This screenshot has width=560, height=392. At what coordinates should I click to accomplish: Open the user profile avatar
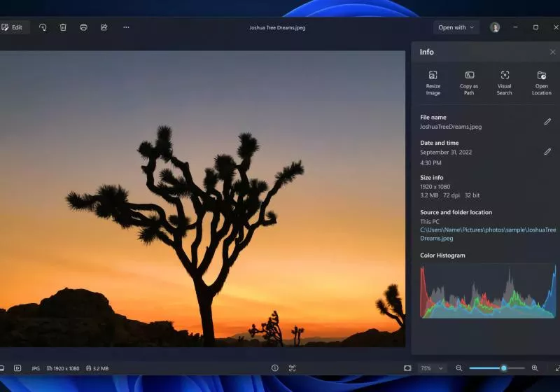(495, 27)
